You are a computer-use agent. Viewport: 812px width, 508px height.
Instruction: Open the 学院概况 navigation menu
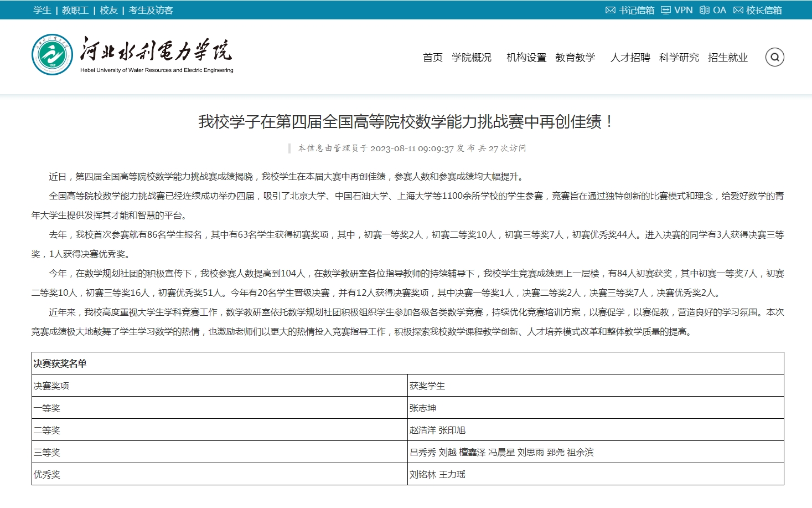472,57
